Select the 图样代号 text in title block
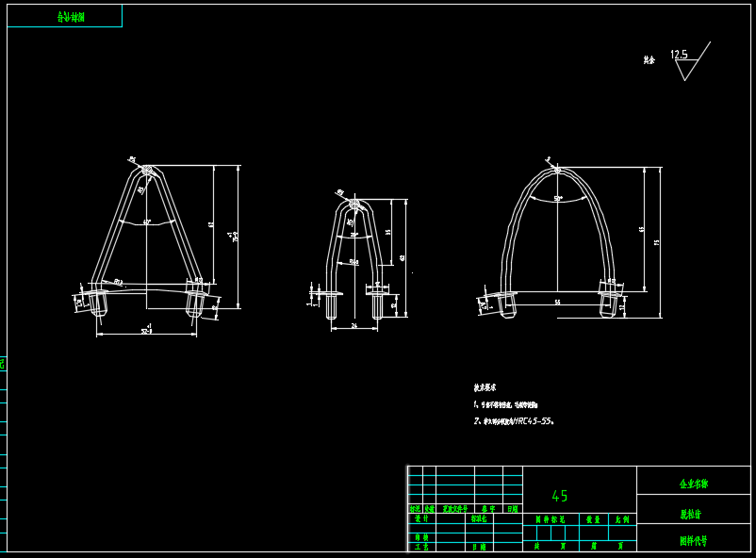756x558 pixels. tap(694, 541)
